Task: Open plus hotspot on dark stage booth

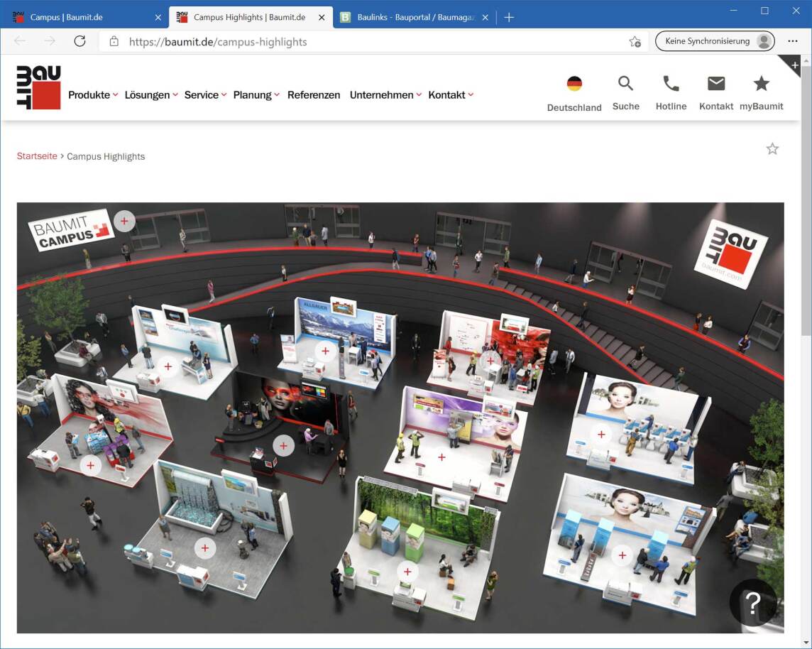Action: click(283, 445)
